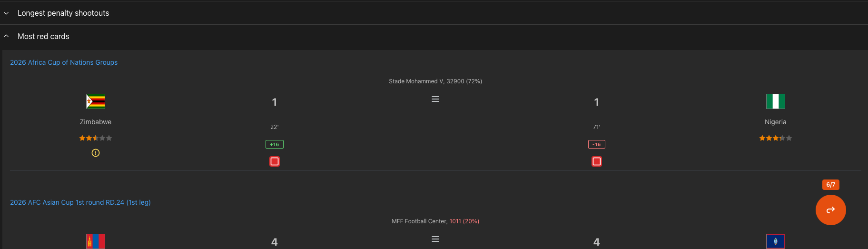Click Nigeria's red card icon
Viewport: 868px width, 249px height.
coord(596,161)
